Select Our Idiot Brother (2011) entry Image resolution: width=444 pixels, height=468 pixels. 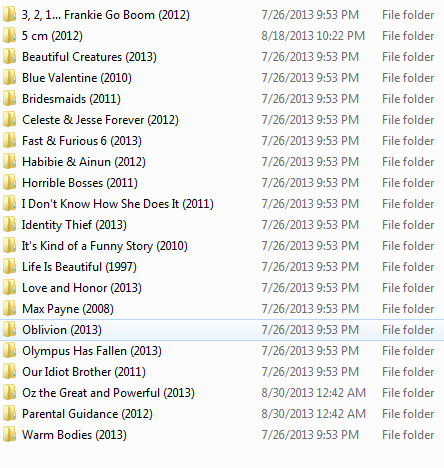(84, 372)
